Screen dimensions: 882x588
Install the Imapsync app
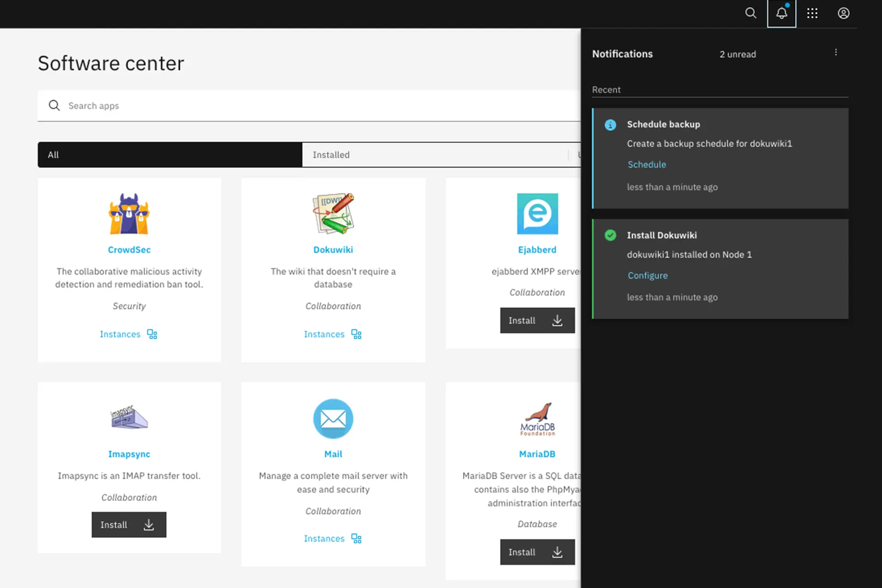(x=129, y=525)
